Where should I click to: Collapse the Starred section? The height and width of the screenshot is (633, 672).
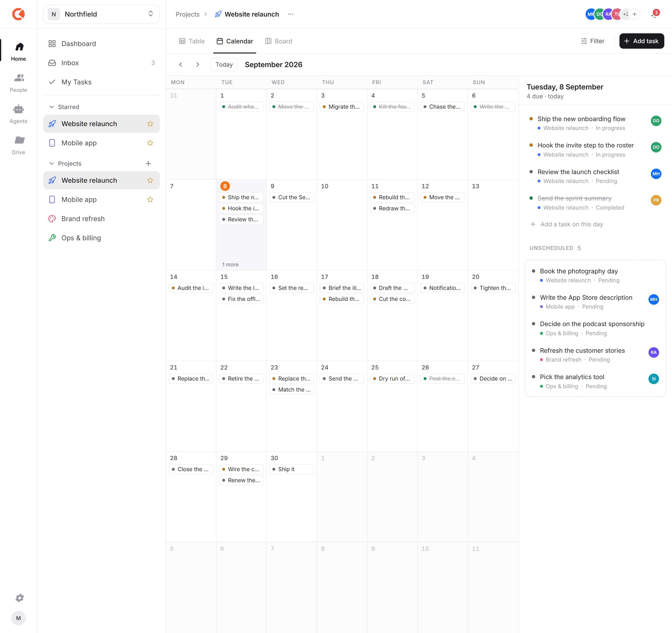52,107
